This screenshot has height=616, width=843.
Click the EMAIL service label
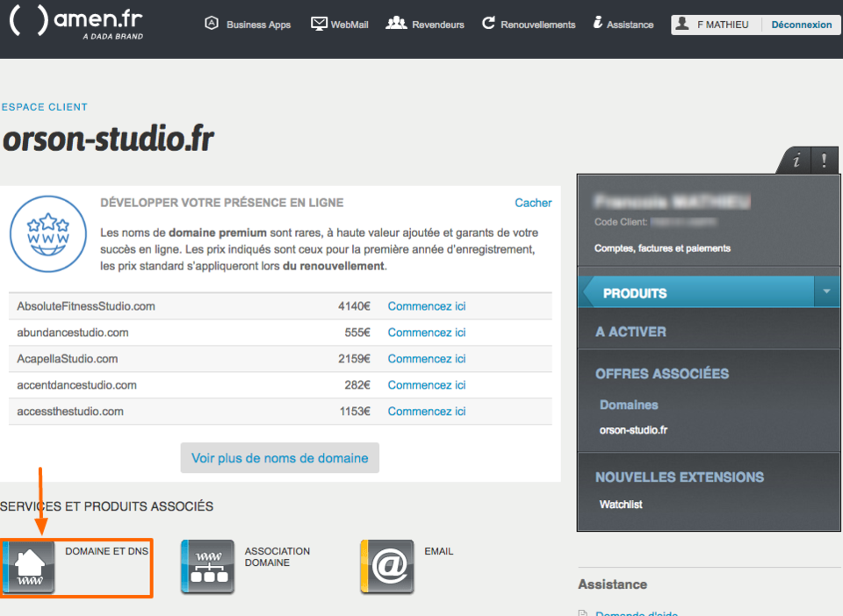coord(439,552)
